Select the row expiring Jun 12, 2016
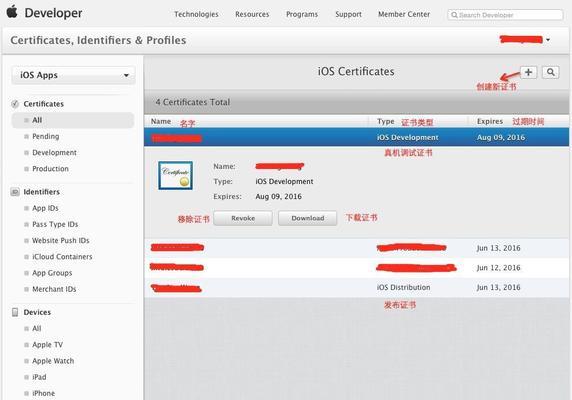 point(356,268)
